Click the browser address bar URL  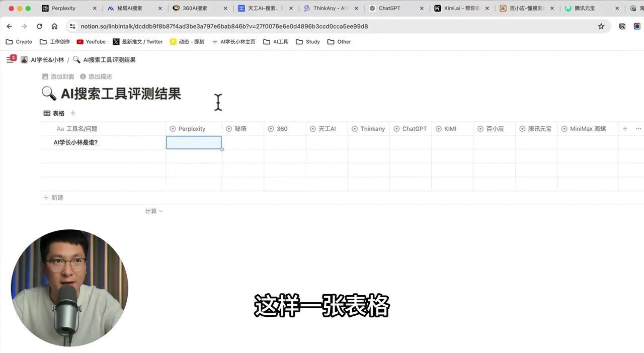[x=224, y=26]
